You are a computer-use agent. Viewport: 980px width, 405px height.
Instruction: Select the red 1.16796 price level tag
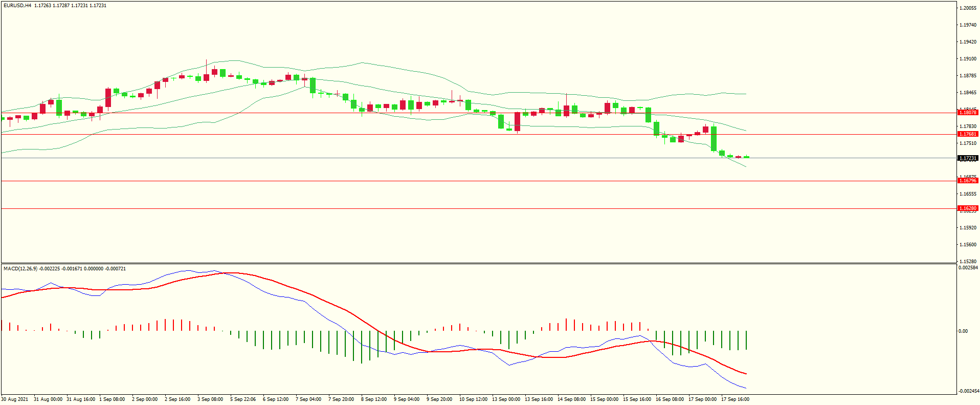(968, 181)
